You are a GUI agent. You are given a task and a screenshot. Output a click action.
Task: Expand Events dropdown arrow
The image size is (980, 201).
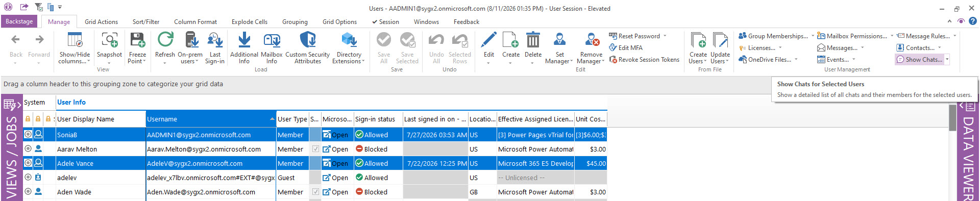point(853,60)
